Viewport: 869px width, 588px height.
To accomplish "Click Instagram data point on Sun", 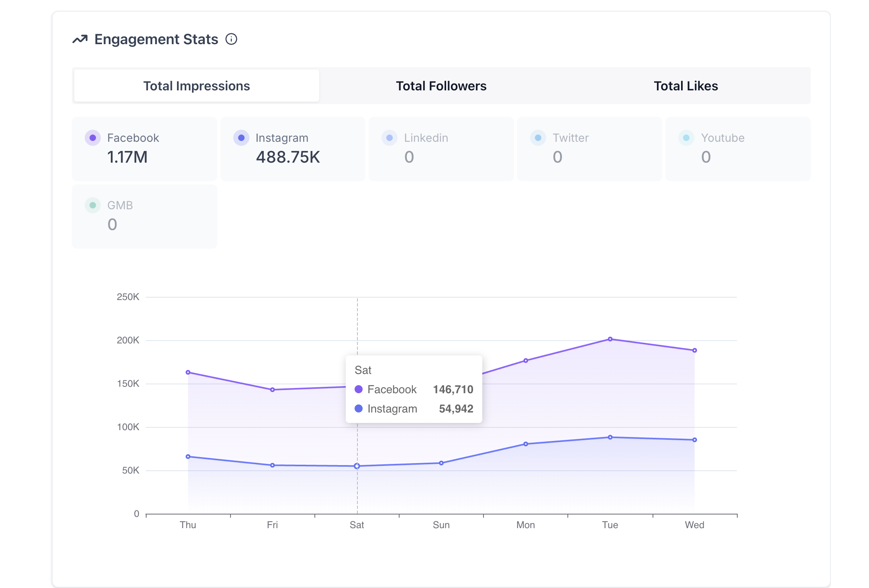I will (x=441, y=463).
